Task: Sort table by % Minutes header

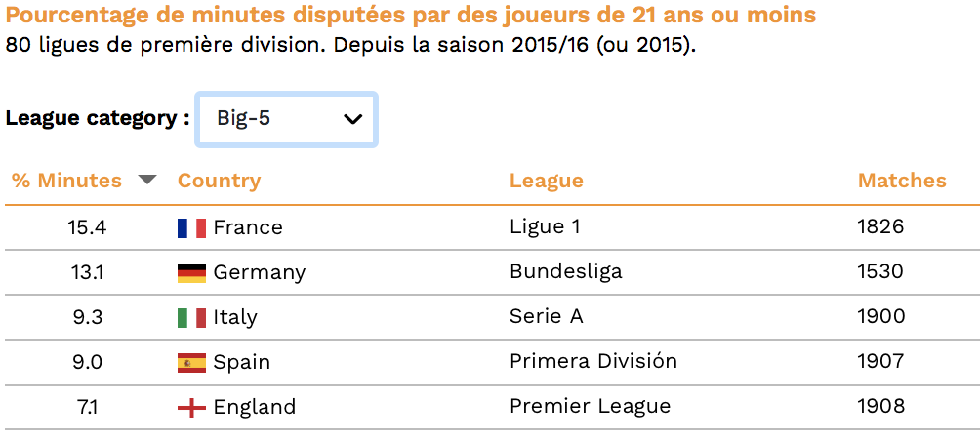Action: pyautogui.click(x=67, y=181)
